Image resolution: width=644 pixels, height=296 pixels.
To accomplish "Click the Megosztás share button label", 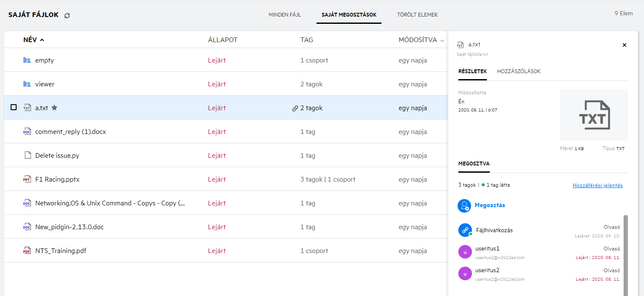I will click(490, 205).
